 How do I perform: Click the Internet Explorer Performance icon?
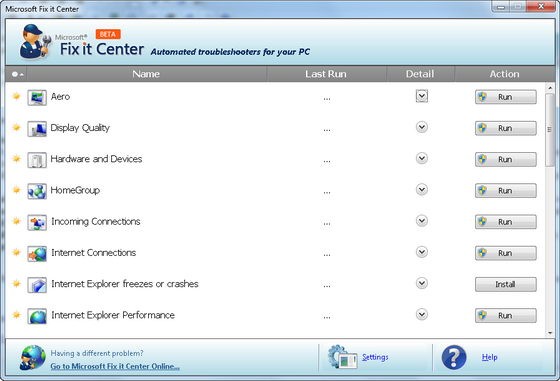point(37,316)
